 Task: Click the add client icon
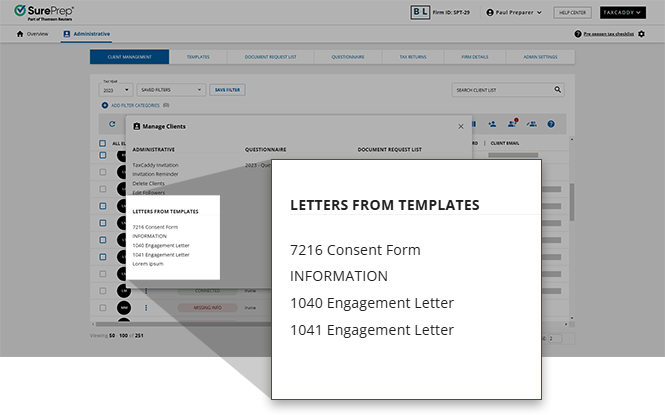[492, 124]
